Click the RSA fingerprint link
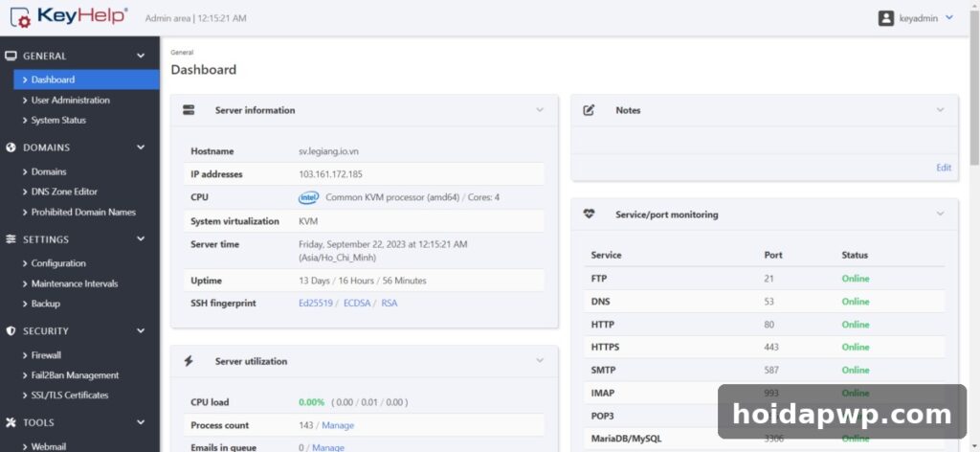 (x=389, y=304)
